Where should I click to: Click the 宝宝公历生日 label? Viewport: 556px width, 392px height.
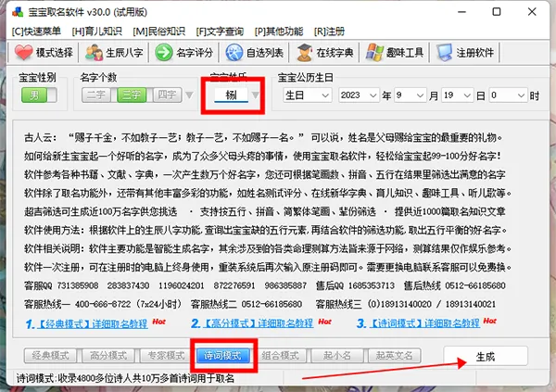[305, 77]
